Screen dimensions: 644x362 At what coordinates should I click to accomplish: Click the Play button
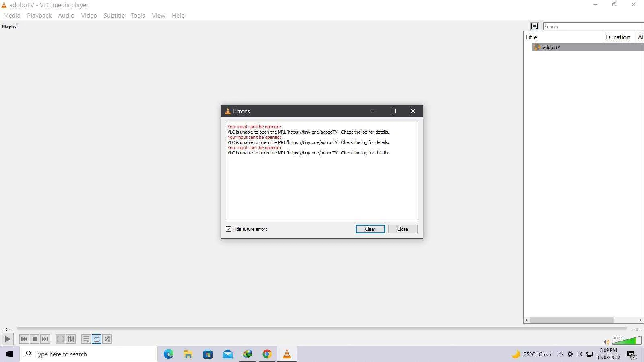7,339
